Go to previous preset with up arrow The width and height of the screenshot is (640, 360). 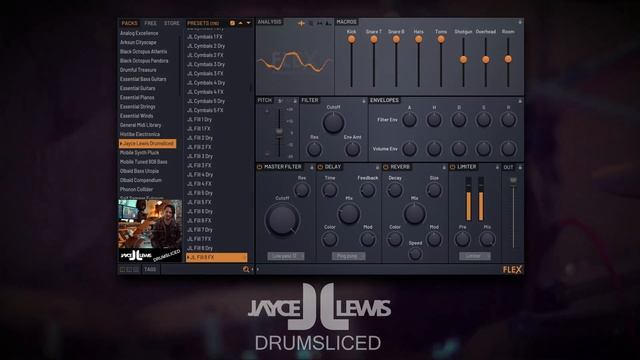click(240, 23)
